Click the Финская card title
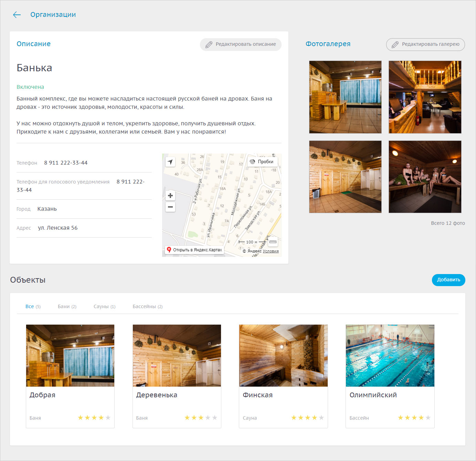 click(258, 395)
